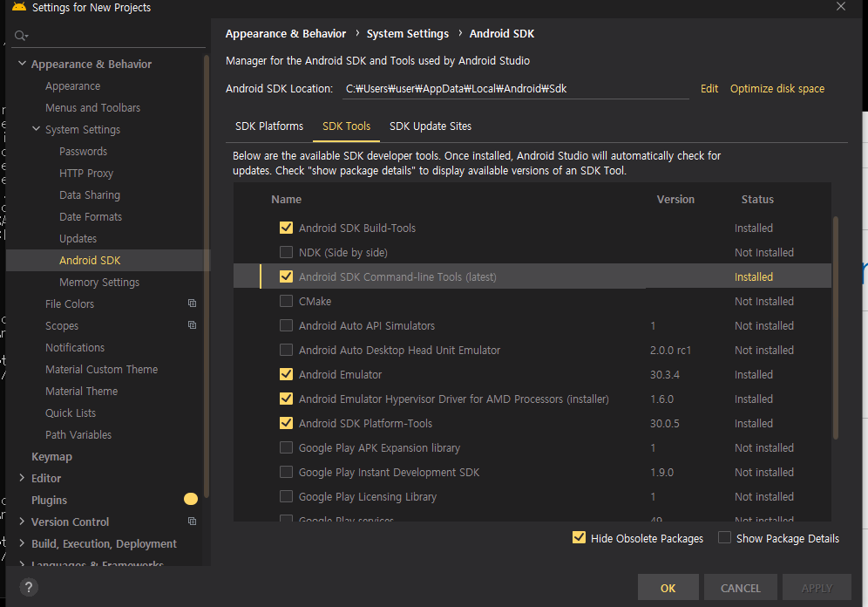Screen dimensions: 868x607
Task: Open Data Sharing settings
Action: click(90, 195)
